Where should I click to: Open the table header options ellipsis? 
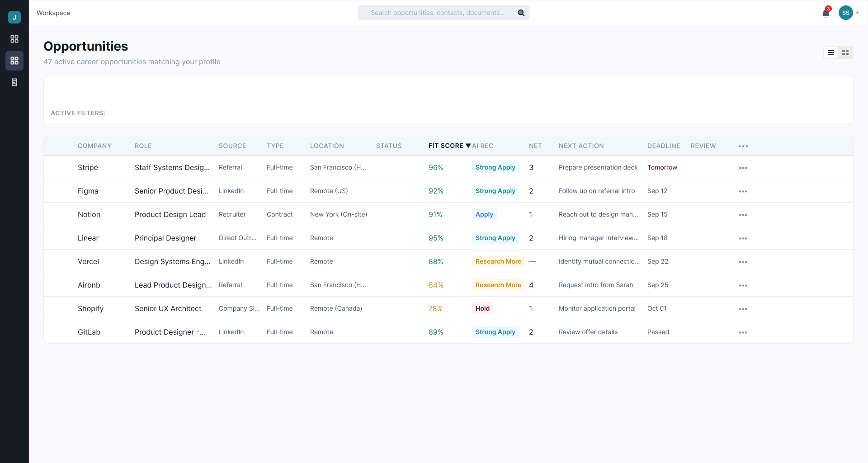(x=743, y=146)
